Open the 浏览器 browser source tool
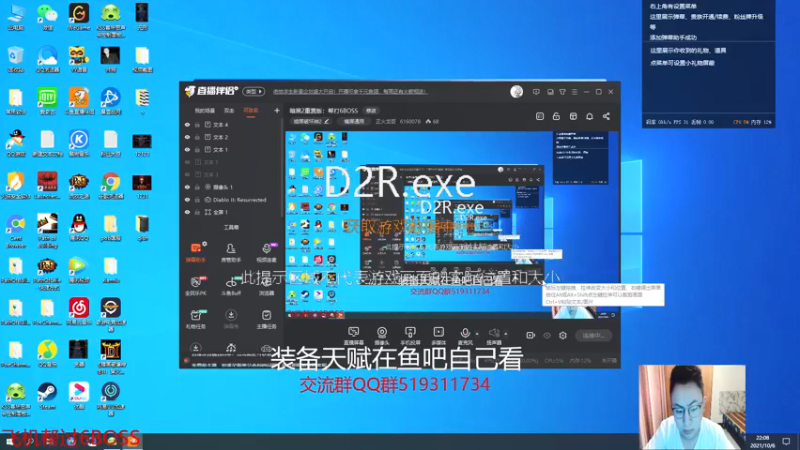 click(x=266, y=286)
